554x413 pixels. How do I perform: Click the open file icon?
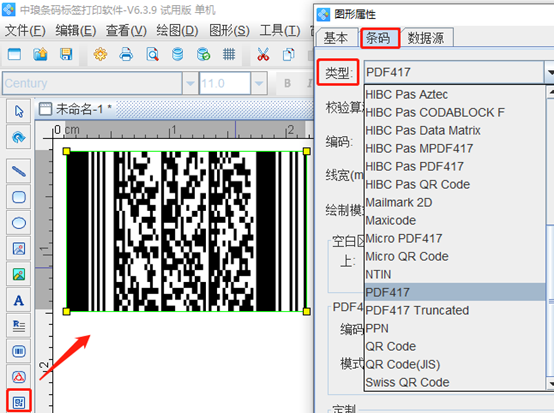click(x=40, y=54)
